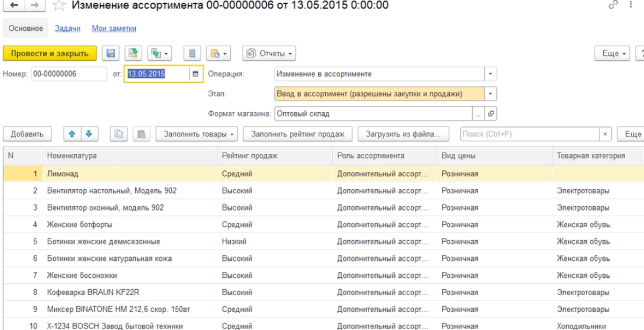Select Миксер BINATONE HM 212,6 row
This screenshot has width=644, height=330.
[324, 309]
